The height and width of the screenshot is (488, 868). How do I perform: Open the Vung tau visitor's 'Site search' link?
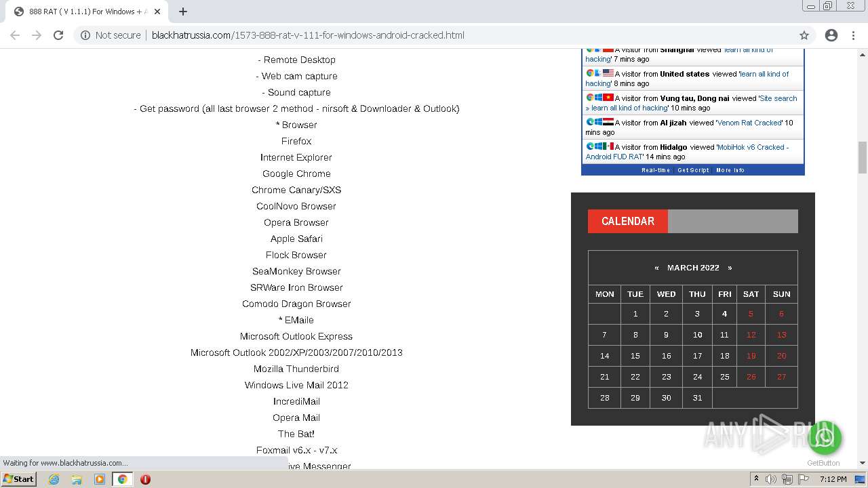(692, 103)
